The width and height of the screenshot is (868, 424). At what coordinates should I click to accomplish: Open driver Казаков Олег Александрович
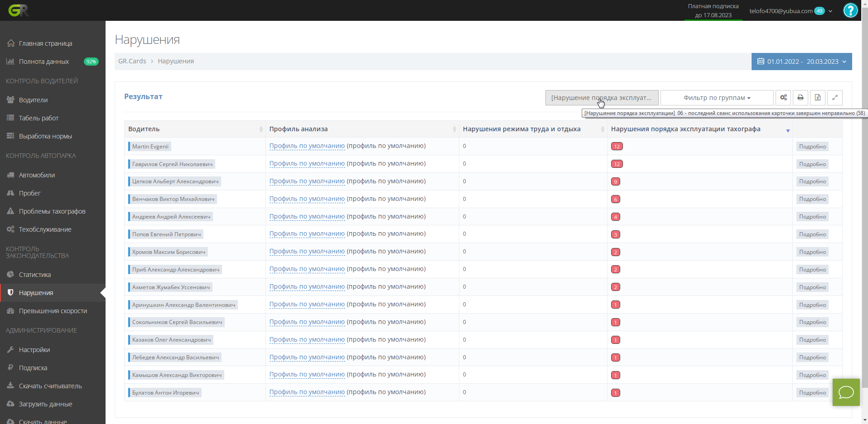click(171, 340)
